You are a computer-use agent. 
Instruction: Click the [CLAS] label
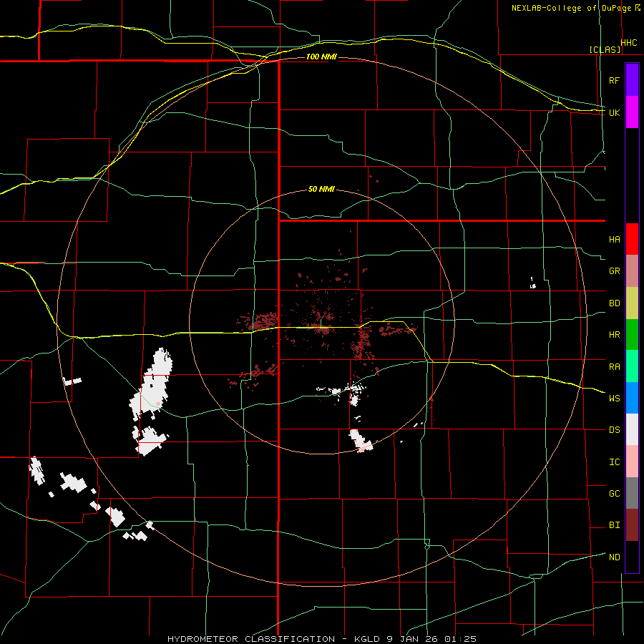[605, 50]
